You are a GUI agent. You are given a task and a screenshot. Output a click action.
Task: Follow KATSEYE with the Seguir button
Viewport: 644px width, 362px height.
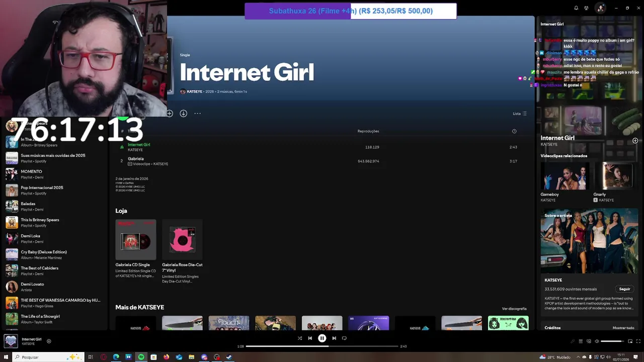tap(624, 289)
